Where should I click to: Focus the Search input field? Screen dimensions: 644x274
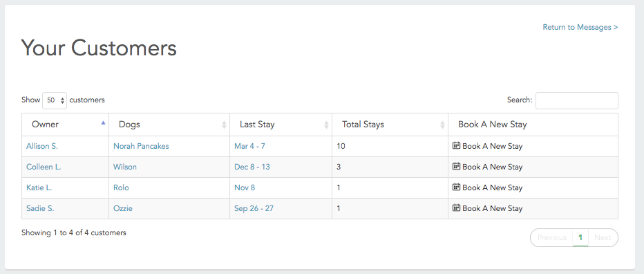coord(577,100)
